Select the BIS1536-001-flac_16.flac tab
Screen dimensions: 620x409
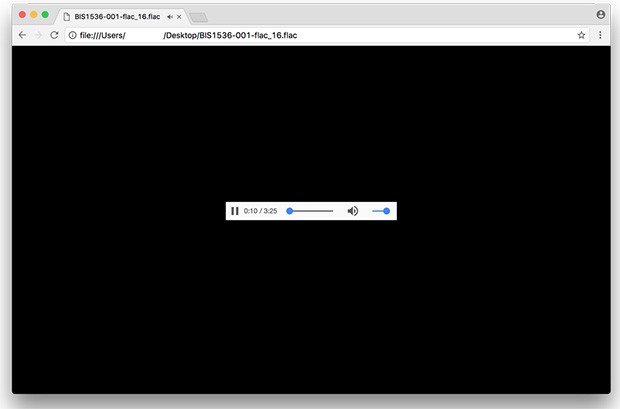pos(122,17)
